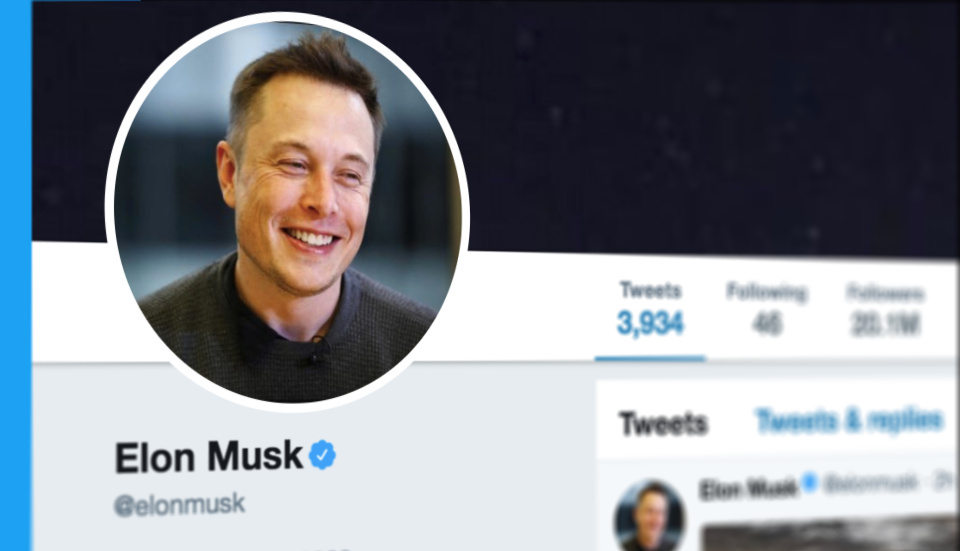This screenshot has height=551, width=960.
Task: Click the @elonmusk handle under the name
Action: pyautogui.click(x=179, y=505)
